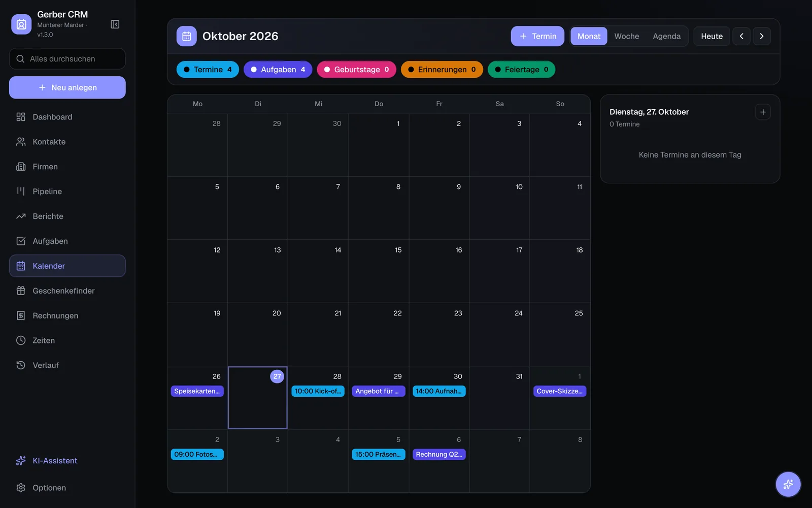Open Dashboard from the sidebar
The width and height of the screenshot is (812, 508).
(x=67, y=117)
